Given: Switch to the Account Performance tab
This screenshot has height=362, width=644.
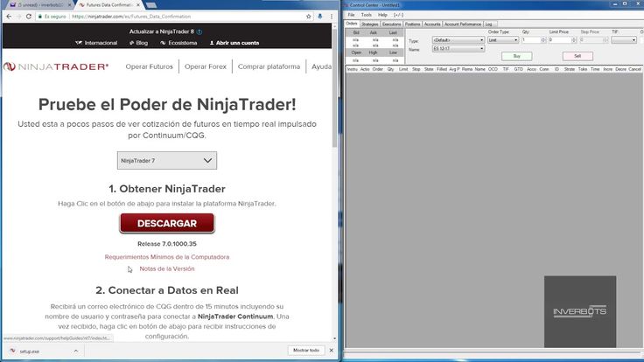Looking at the screenshot, I should pos(463,24).
